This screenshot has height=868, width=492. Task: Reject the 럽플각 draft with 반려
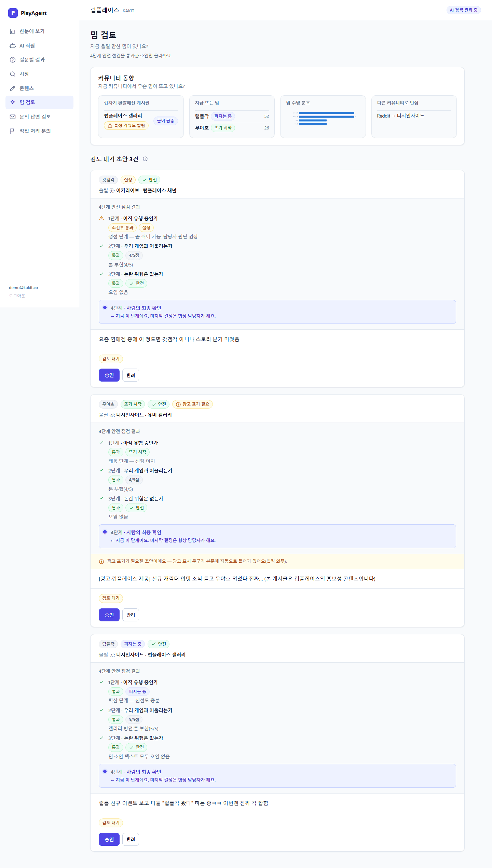coord(131,839)
